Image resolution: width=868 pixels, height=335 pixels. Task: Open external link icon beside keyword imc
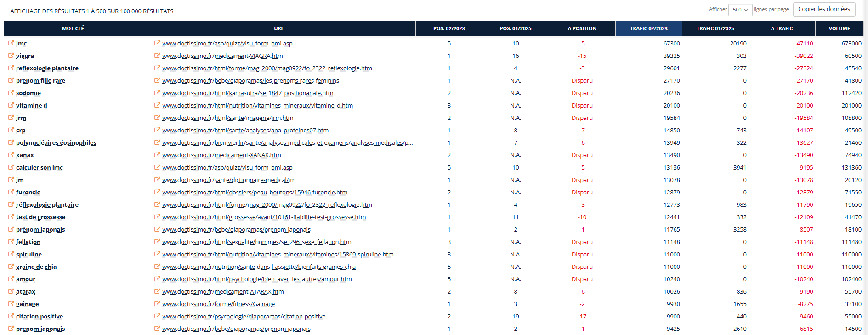pyautogui.click(x=11, y=43)
